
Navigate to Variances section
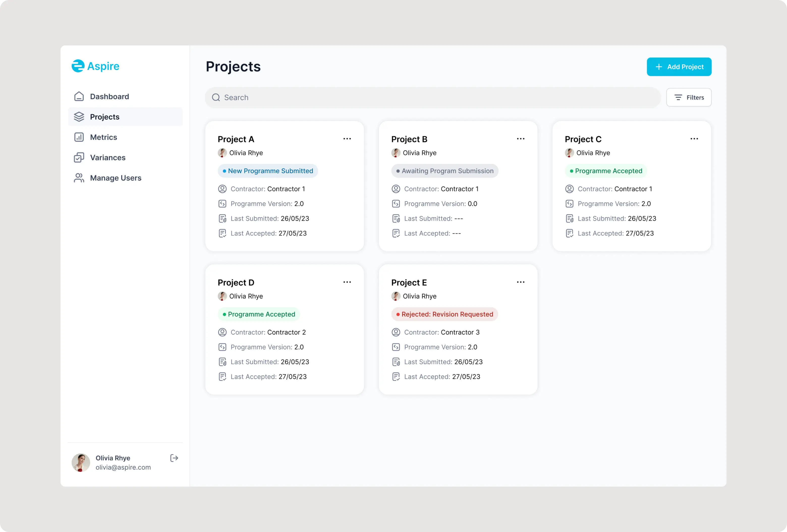[108, 157]
